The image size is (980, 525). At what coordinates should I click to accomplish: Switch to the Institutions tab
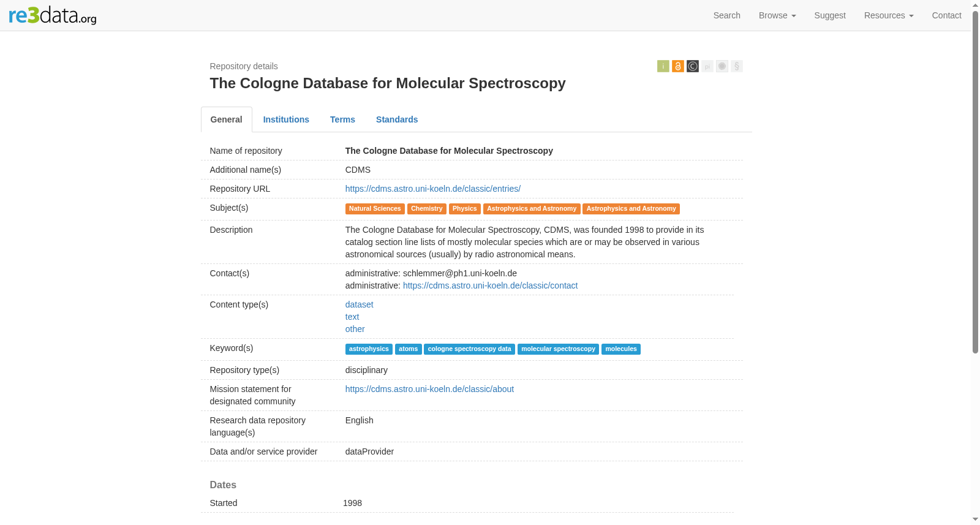[x=286, y=119]
